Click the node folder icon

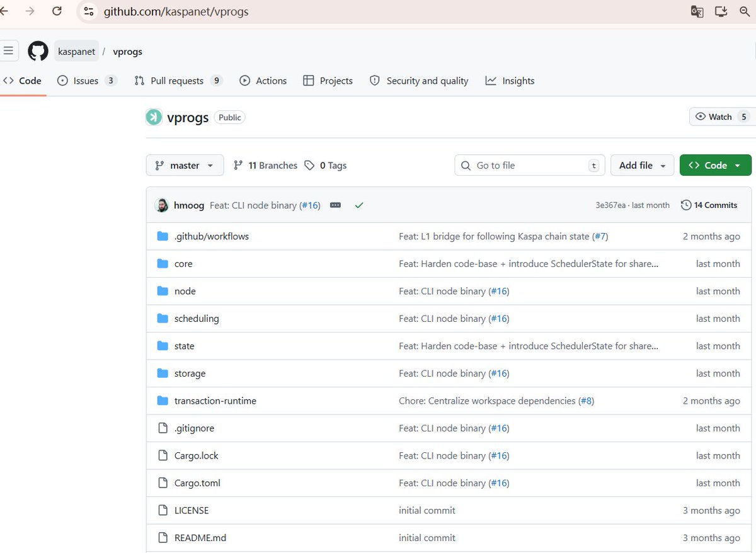163,291
